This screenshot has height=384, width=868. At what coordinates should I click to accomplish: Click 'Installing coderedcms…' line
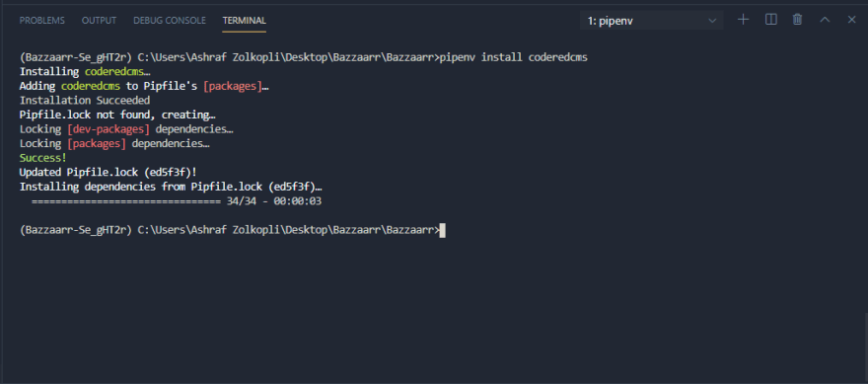click(x=85, y=72)
